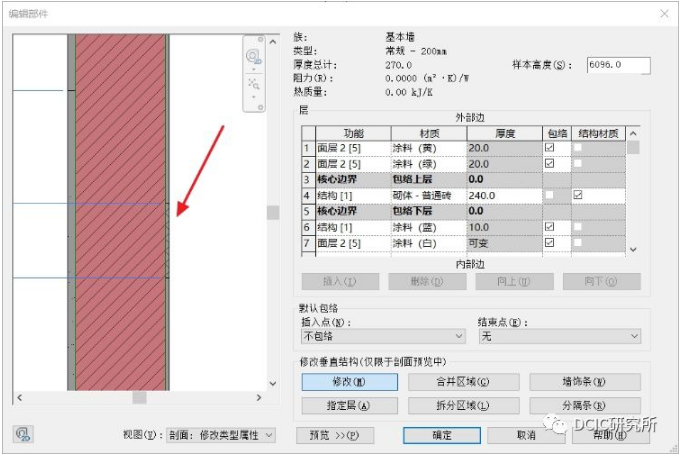Click the 预览 >>(P) button
The image size is (683, 456).
(x=335, y=435)
